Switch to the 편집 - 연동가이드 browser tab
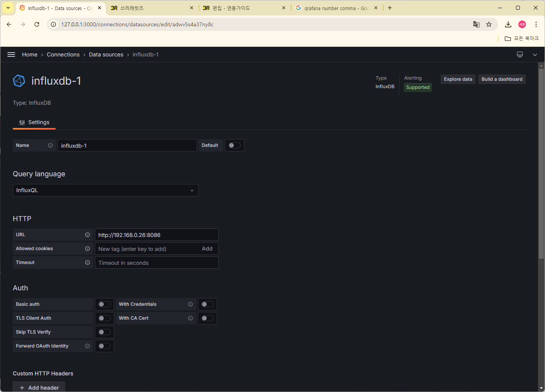Viewport: 545px width, 392px height. [x=244, y=8]
